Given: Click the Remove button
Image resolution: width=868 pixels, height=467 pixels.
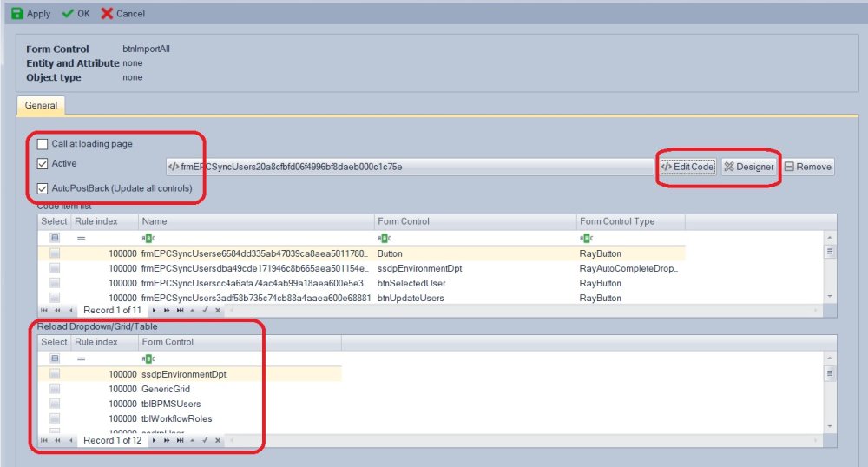Looking at the screenshot, I should pos(808,167).
